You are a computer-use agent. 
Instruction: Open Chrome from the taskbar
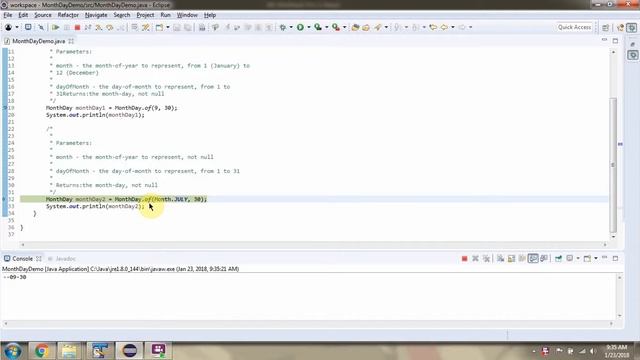41,351
